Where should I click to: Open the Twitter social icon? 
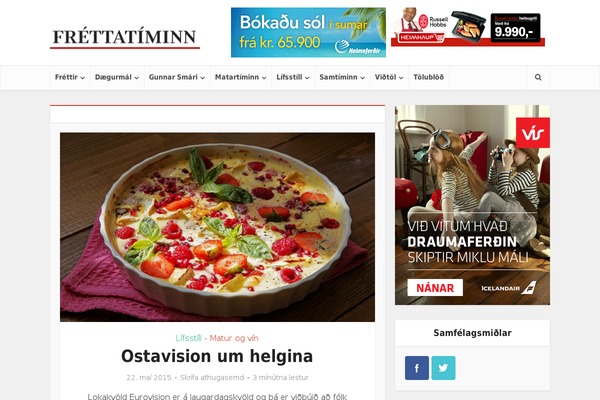443,368
